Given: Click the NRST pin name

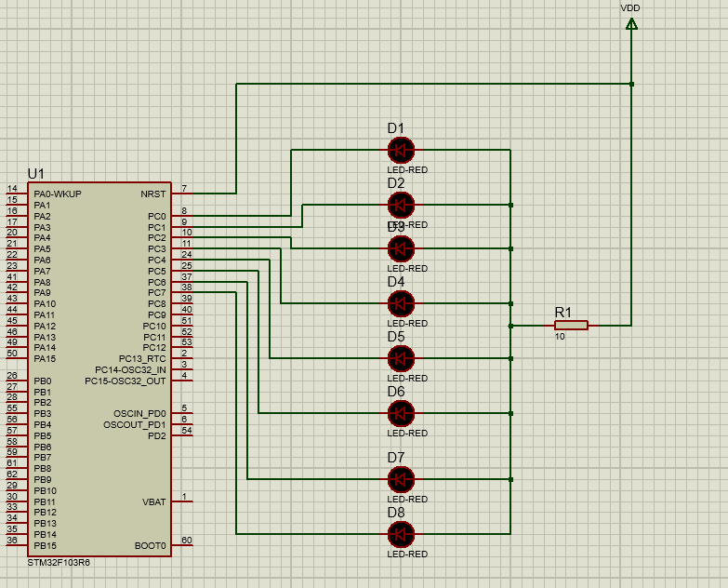Looking at the screenshot, I should tap(153, 194).
